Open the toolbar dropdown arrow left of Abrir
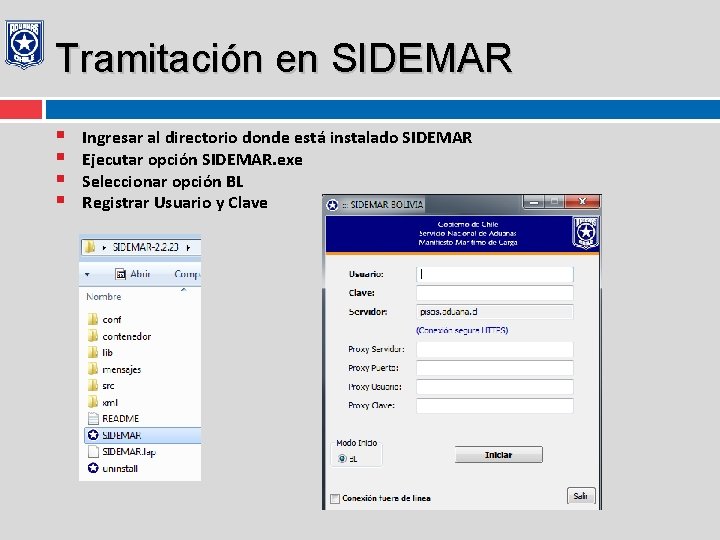 pyautogui.click(x=87, y=275)
